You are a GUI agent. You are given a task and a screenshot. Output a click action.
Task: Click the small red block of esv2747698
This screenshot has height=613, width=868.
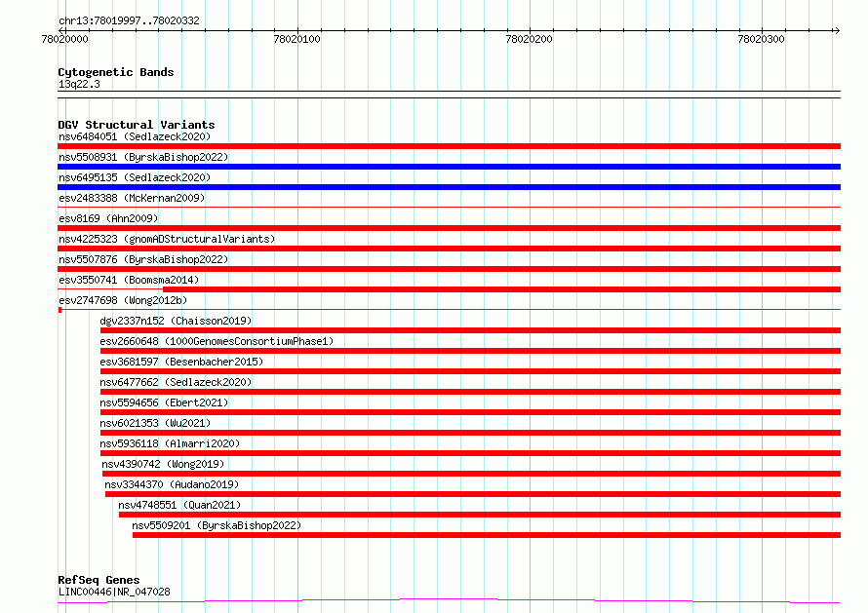[x=59, y=310]
